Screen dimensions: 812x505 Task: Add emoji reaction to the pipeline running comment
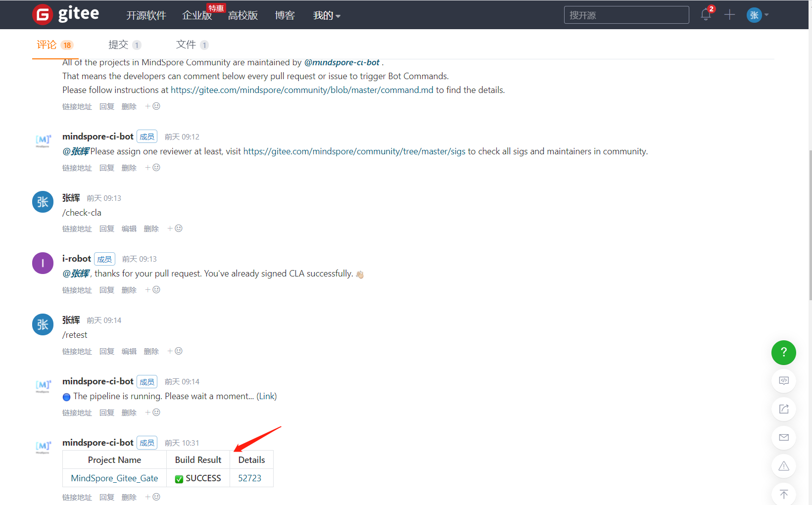coord(153,413)
